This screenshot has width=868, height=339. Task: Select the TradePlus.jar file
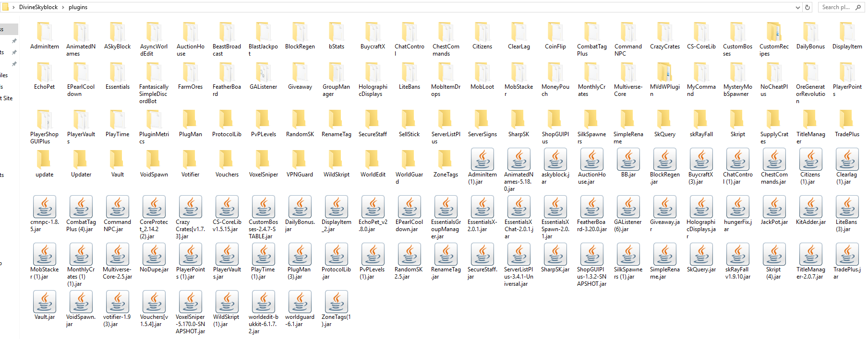(x=847, y=261)
